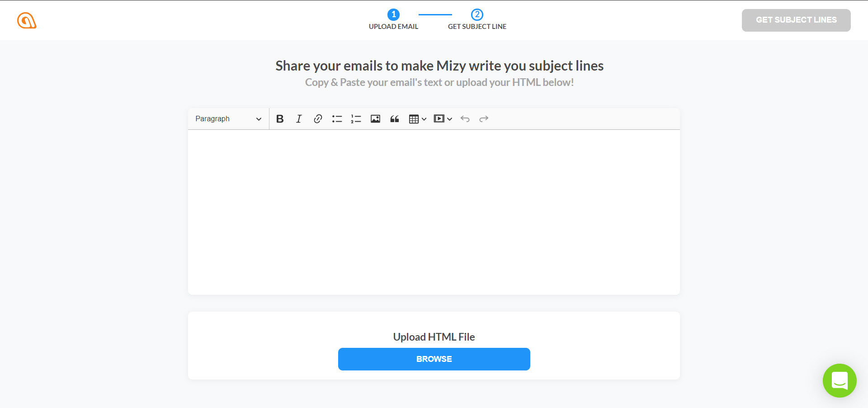This screenshot has width=868, height=408.
Task: Undo the last edit
Action: (465, 119)
